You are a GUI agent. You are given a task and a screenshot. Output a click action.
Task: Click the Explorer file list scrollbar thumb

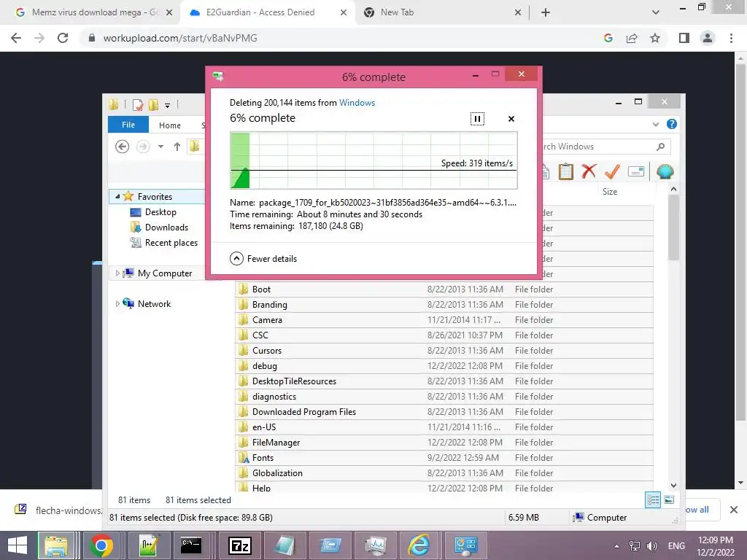pos(673,228)
